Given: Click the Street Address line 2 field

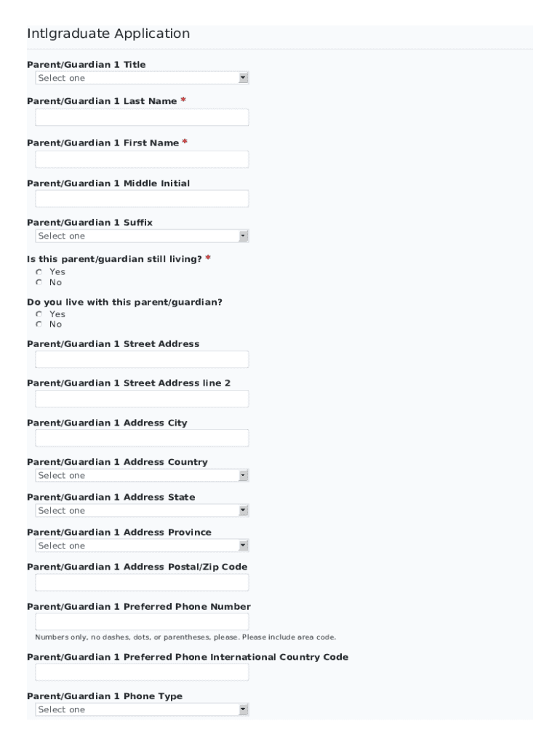Looking at the screenshot, I should (x=142, y=399).
